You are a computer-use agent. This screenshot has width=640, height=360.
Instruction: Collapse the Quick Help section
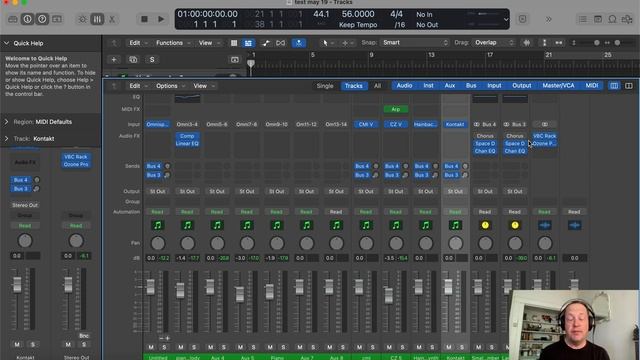coord(6,43)
